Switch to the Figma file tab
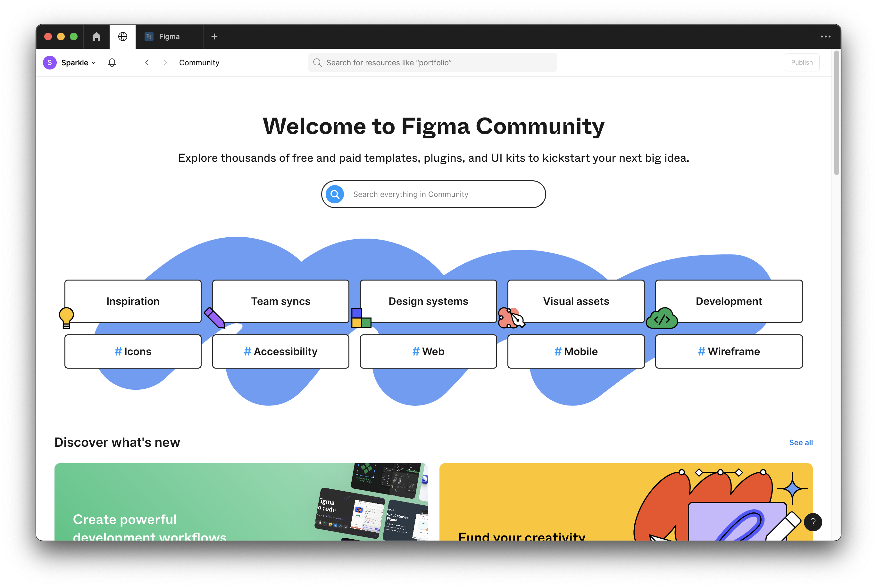Screen dimensions: 877x588 pos(169,37)
